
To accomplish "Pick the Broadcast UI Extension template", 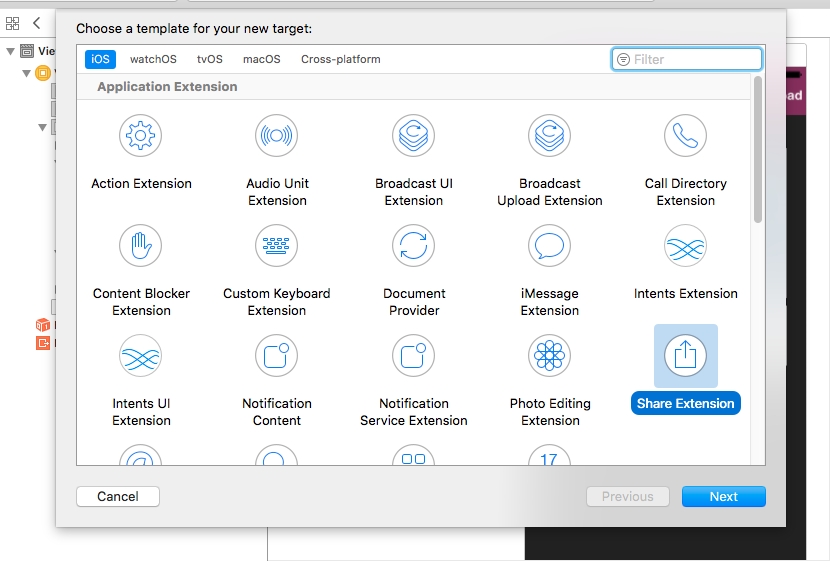I will pyautogui.click(x=413, y=135).
